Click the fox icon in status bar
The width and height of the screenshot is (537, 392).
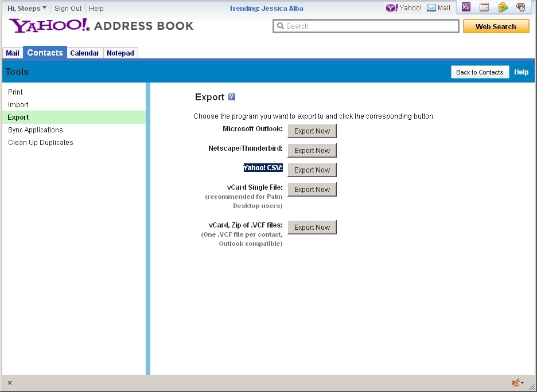click(516, 383)
